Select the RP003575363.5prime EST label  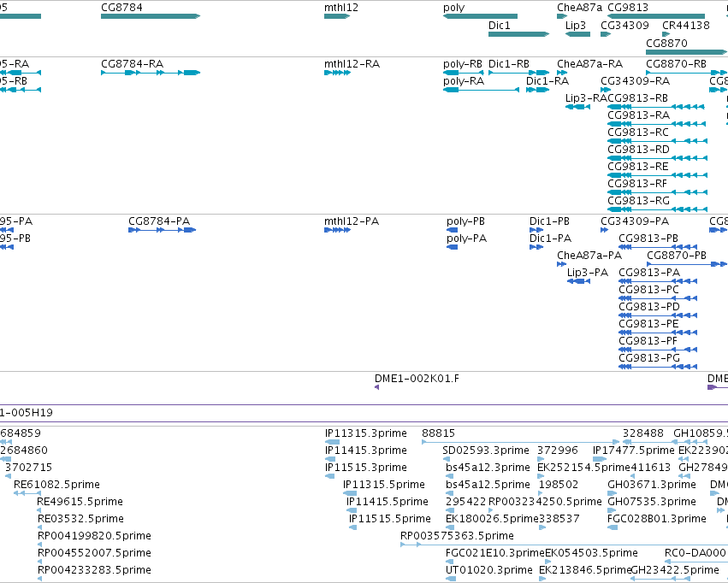[x=457, y=536]
